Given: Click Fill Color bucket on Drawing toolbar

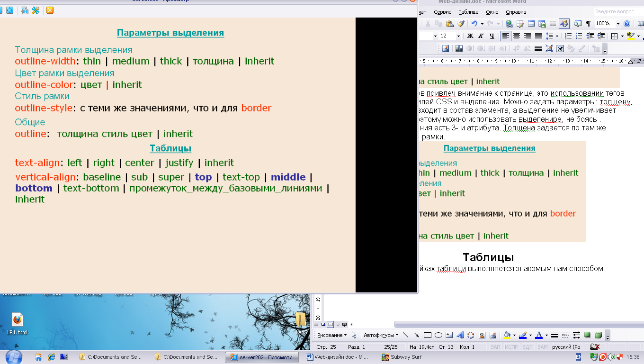Looking at the screenshot, I should (507, 335).
